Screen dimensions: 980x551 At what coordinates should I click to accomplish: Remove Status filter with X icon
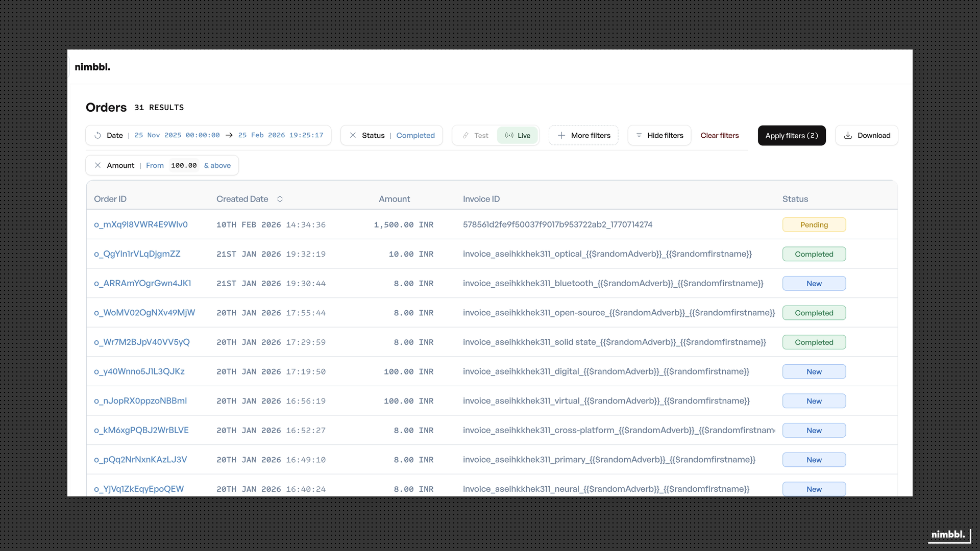pos(353,135)
